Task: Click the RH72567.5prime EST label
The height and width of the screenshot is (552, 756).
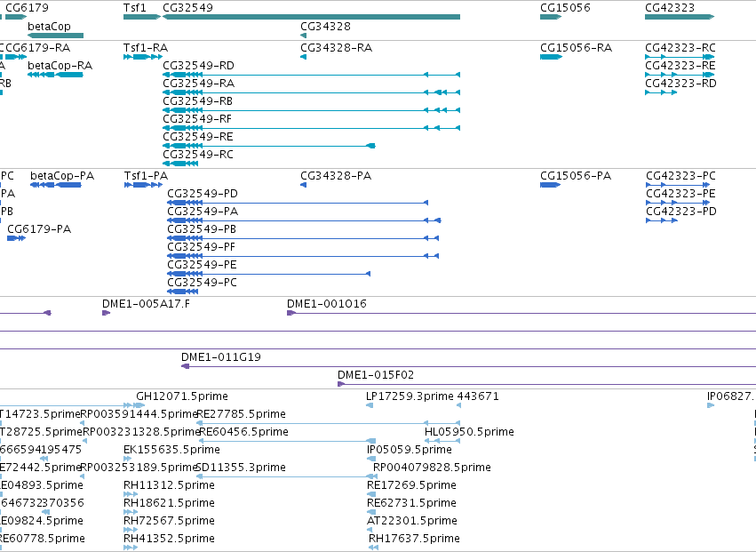Action: (x=169, y=522)
